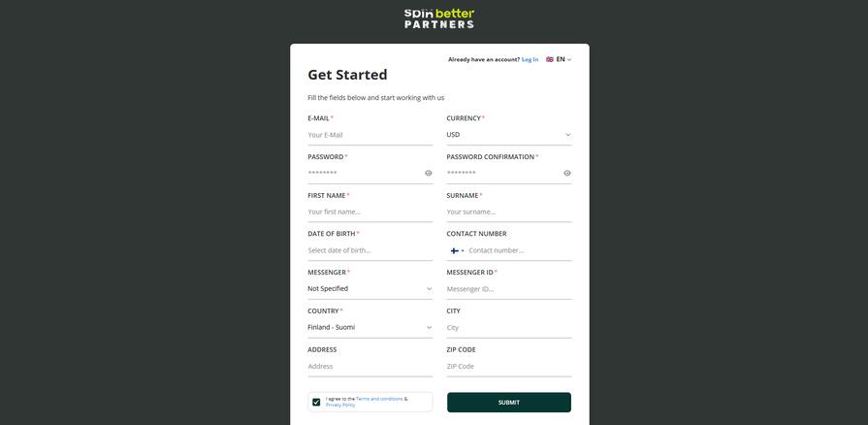Show the password field characters
The width and height of the screenshot is (868, 425).
tap(429, 174)
